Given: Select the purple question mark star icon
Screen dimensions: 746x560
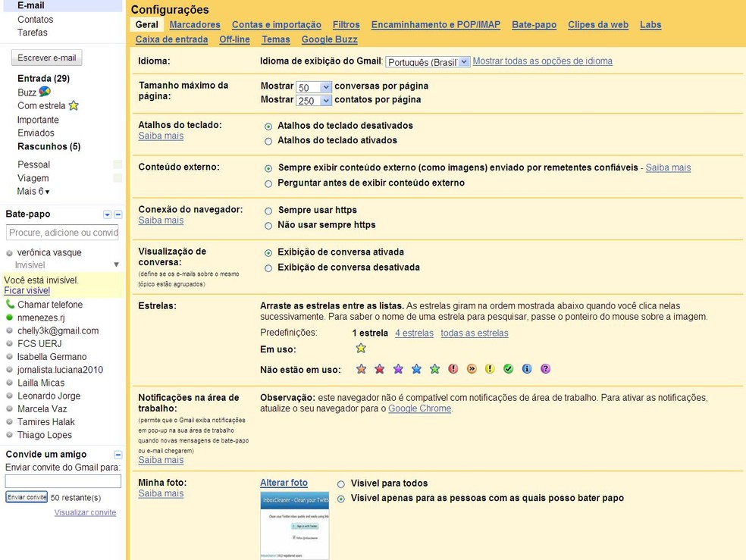Looking at the screenshot, I should tap(544, 369).
